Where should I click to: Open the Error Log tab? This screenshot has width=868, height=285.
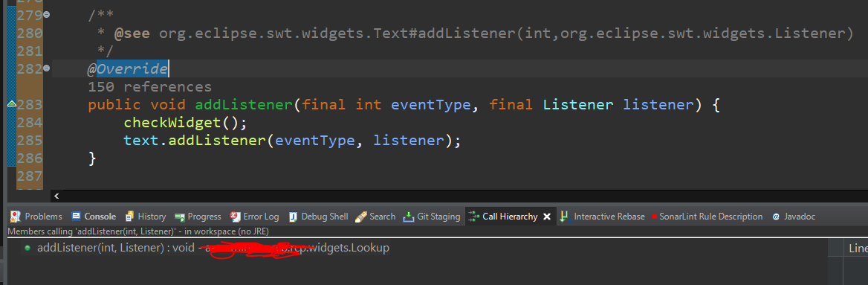pos(255,217)
